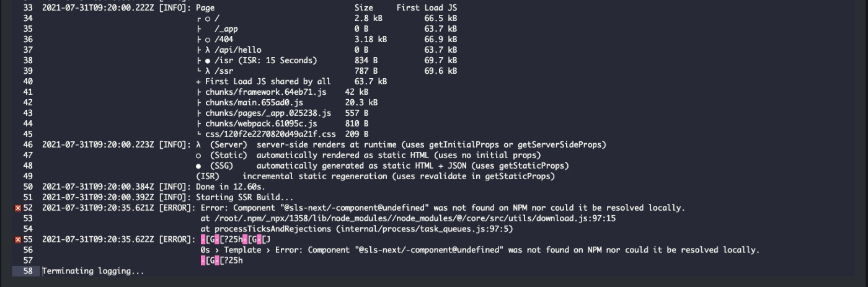
Task: Select the highlighted line number 58
Action: pyautogui.click(x=28, y=271)
